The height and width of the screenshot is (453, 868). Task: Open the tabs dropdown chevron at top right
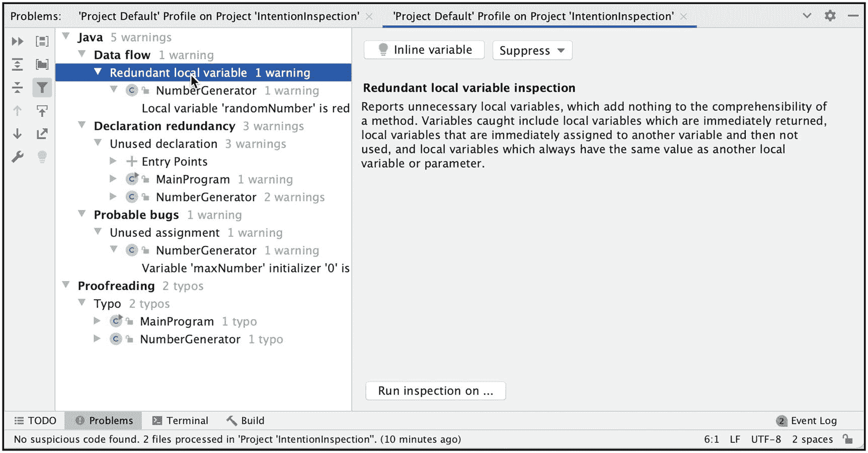807,16
